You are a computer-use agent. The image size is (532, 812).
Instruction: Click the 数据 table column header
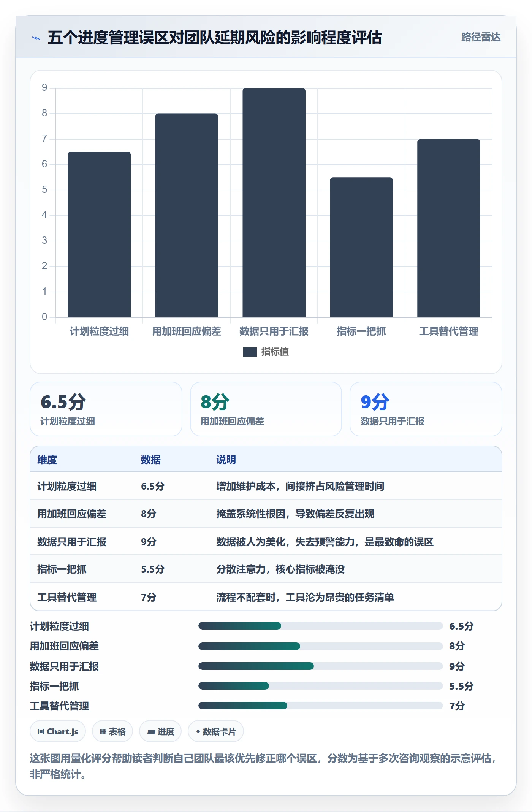[151, 460]
